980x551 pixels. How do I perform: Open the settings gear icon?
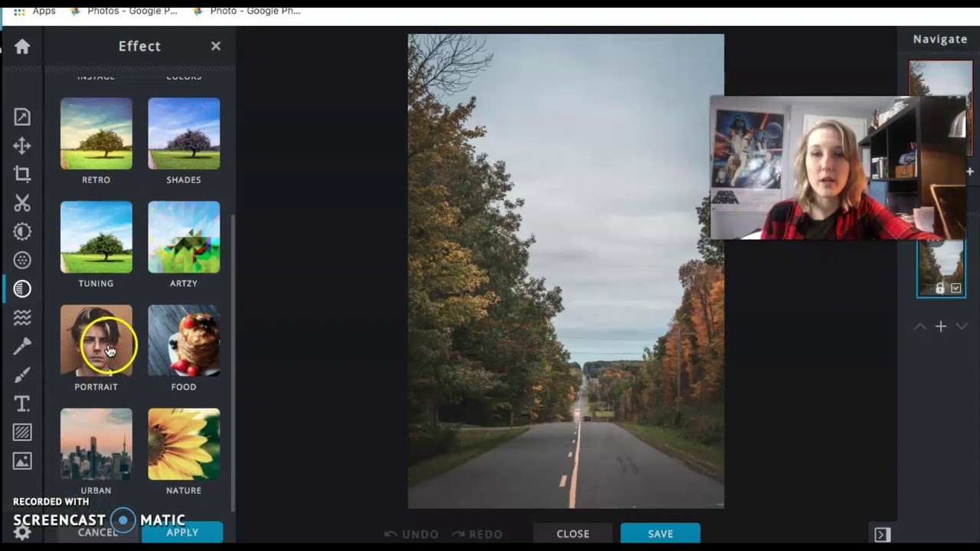point(22,533)
